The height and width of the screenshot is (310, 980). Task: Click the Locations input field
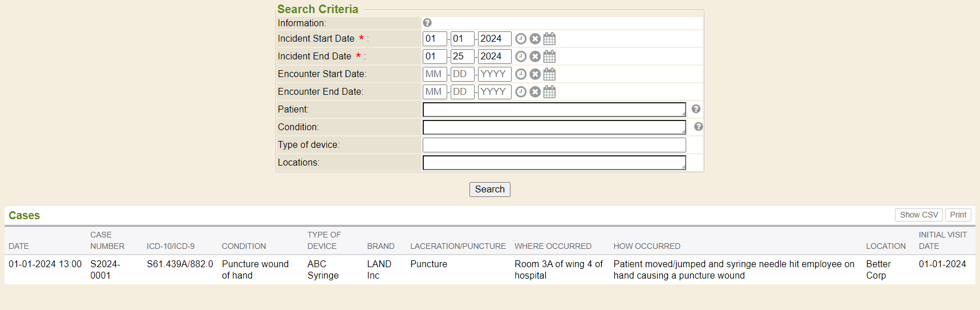click(x=553, y=163)
